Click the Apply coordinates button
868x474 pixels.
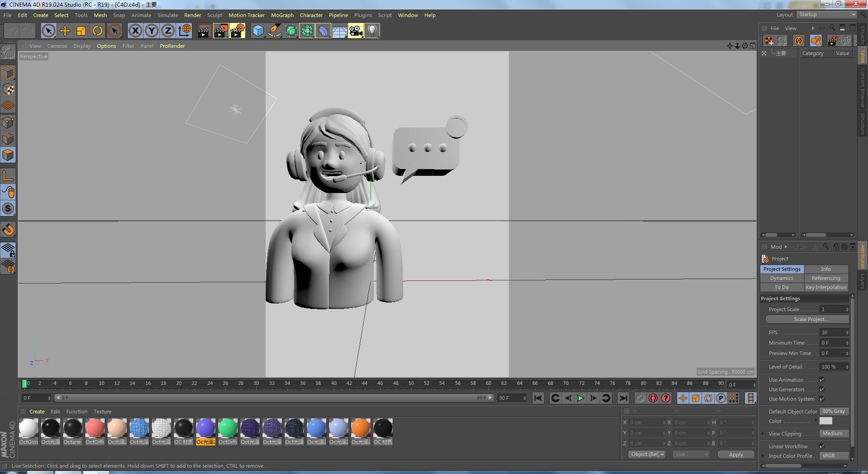click(x=736, y=455)
